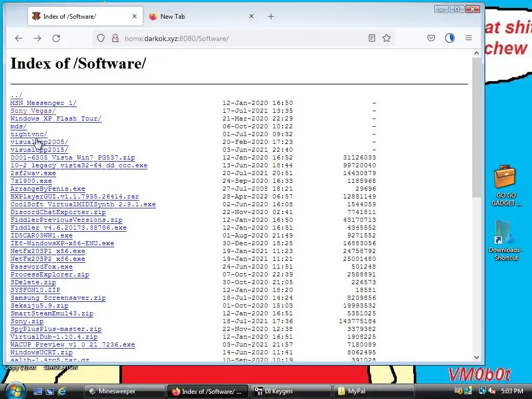Image resolution: width=532 pixels, height=399 pixels.
Task: Open the Firefox account profile icon
Action: tap(450, 38)
